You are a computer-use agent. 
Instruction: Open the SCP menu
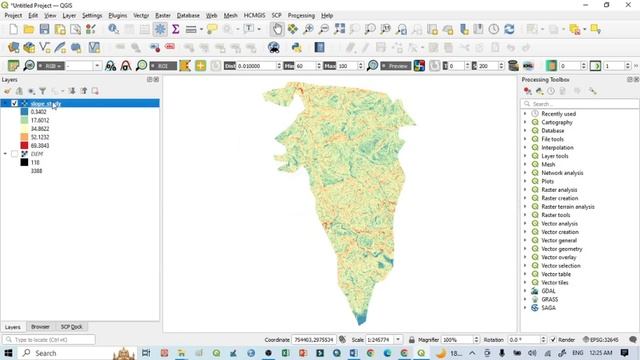tap(276, 16)
